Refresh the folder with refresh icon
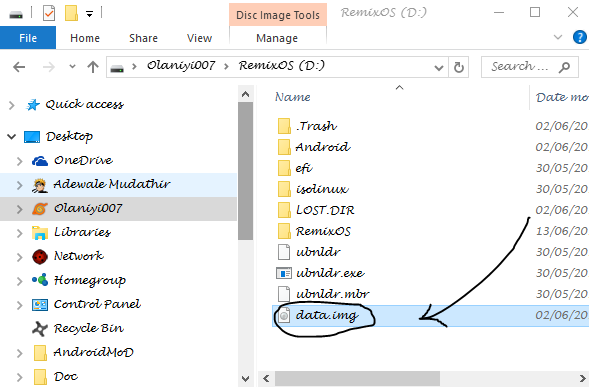 tap(458, 67)
